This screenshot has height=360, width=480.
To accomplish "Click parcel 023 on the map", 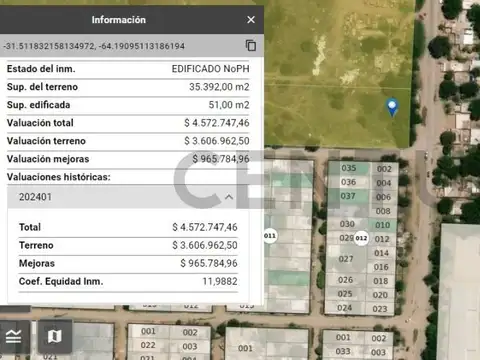I will (380, 309).
